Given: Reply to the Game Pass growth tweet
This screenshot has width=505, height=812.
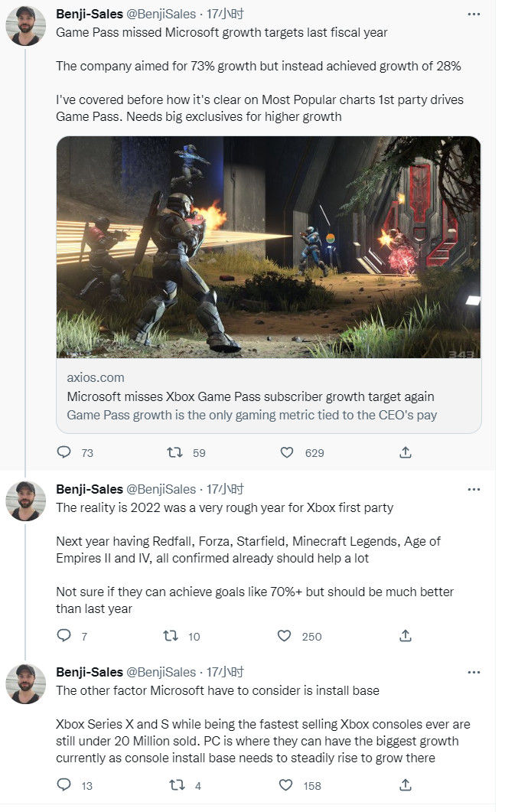Looking at the screenshot, I should (x=64, y=452).
